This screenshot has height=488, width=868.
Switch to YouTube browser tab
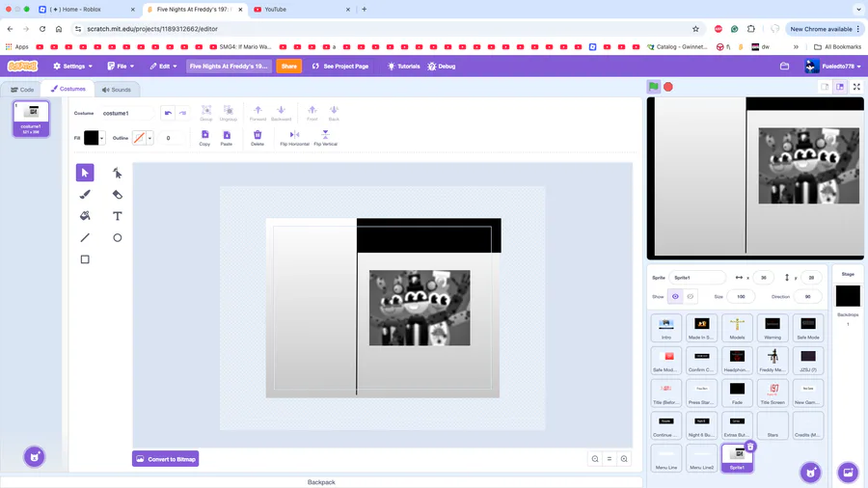tap(302, 10)
